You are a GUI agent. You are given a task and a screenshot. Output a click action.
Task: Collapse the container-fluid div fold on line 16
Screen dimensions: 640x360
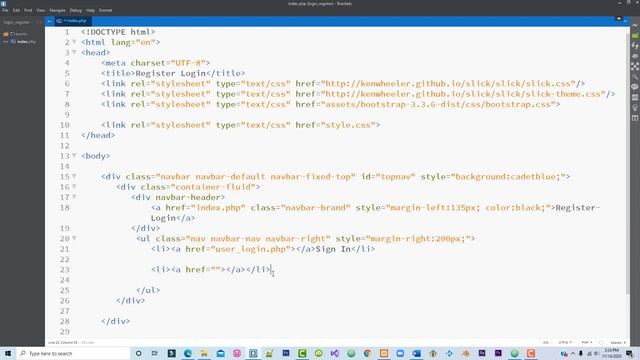pos(74,186)
